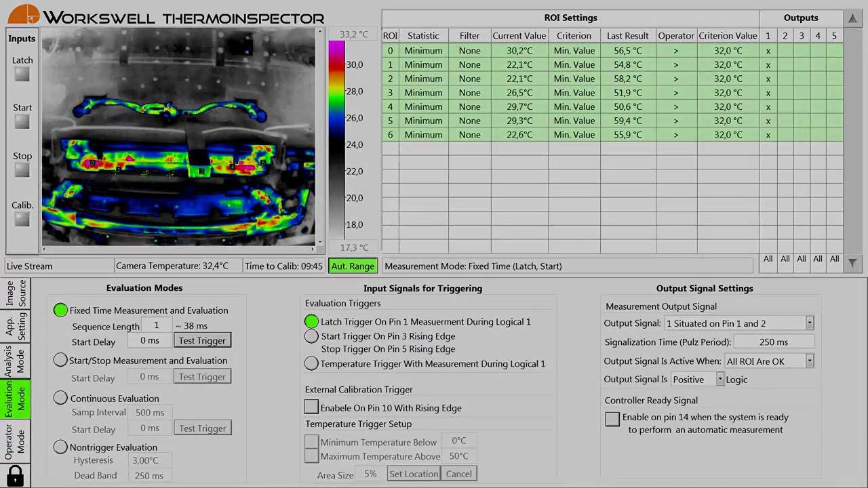Click Cancel in Temperature Trigger Setup
Viewport: 868px width, 488px height.
pyautogui.click(x=459, y=474)
